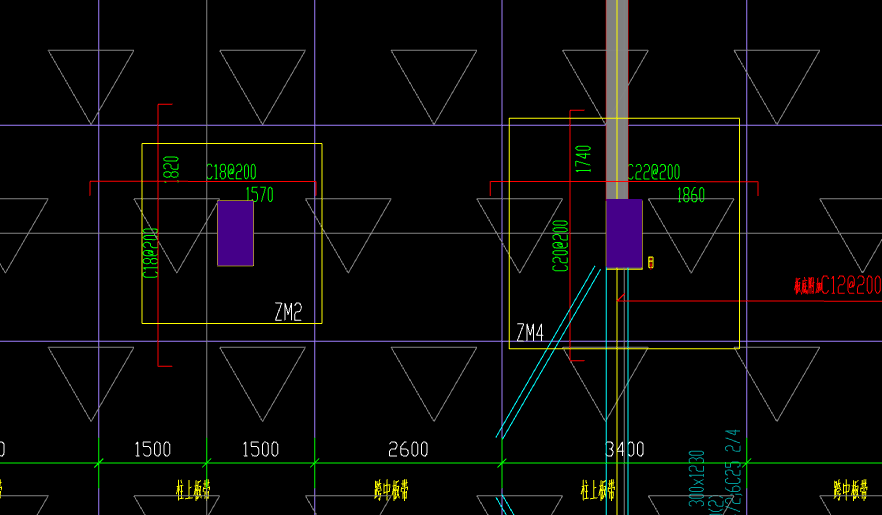Select the 1500 dimension adjacent to 2600
The image size is (882, 515).
(x=260, y=449)
